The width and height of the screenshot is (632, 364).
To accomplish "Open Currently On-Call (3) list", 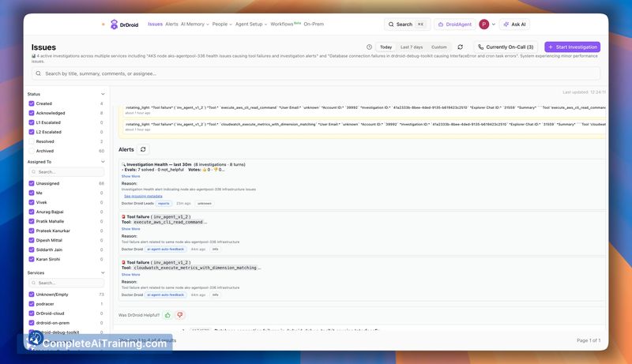I will click(506, 47).
